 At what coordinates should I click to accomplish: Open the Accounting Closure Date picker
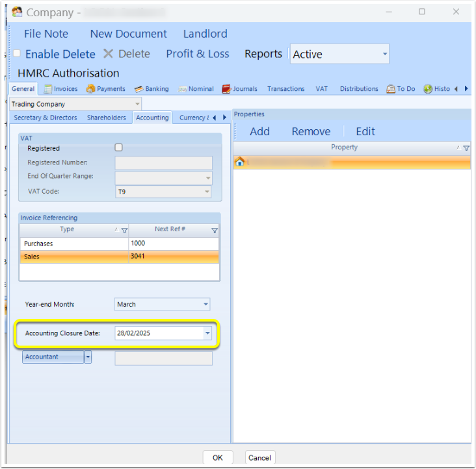tap(207, 333)
